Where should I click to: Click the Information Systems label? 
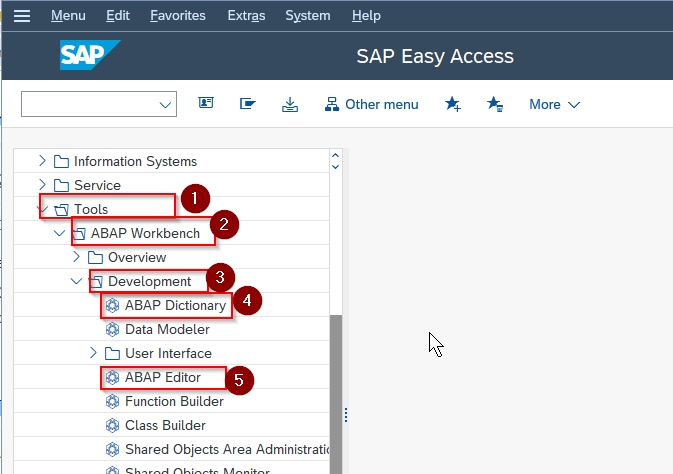[x=135, y=161]
